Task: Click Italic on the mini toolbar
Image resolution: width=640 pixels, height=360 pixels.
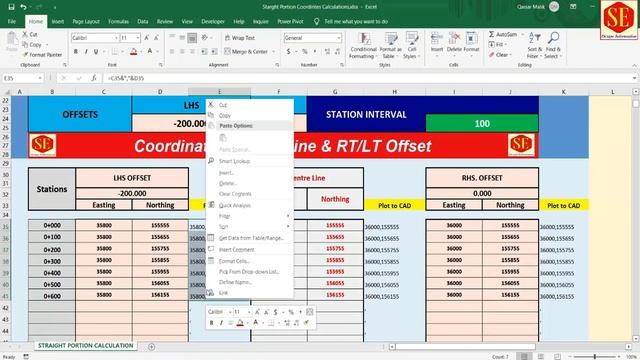Action: [x=221, y=323]
